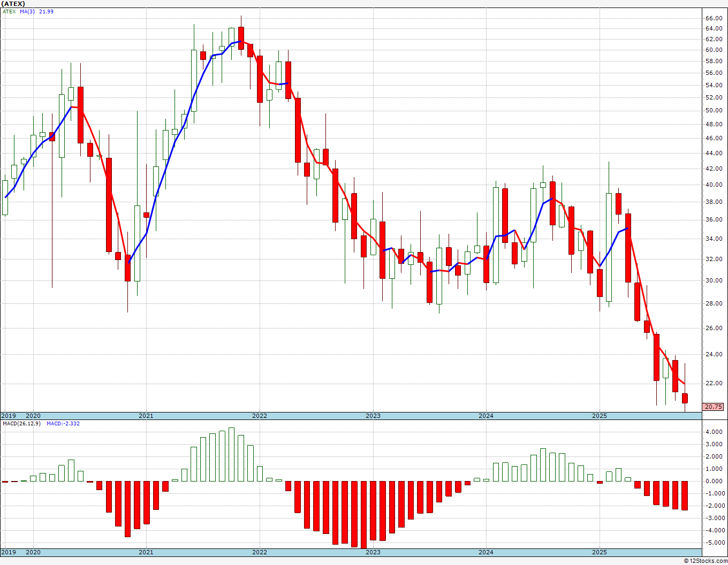Viewport: 728px width, 565px height.
Task: Select 2020 on the price chart time axis
Action: (x=33, y=416)
